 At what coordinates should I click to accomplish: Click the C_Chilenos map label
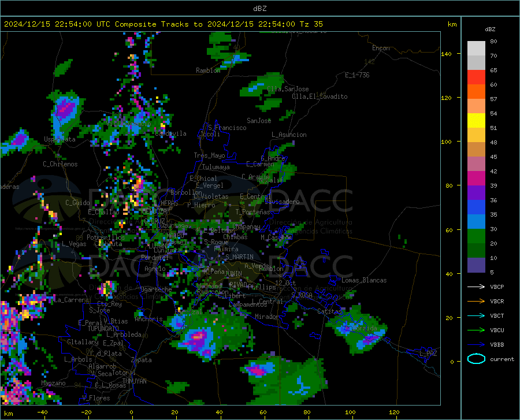pyautogui.click(x=60, y=164)
